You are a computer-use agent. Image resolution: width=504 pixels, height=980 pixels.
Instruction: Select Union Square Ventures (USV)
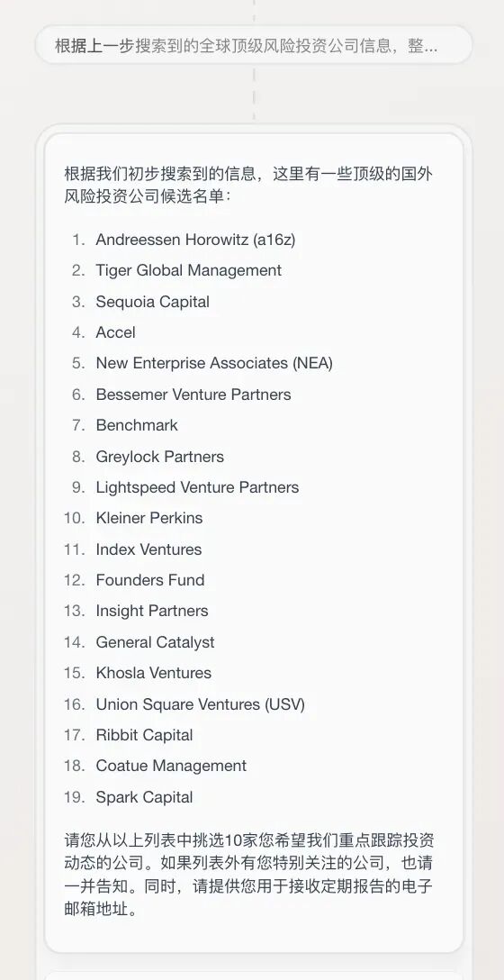click(x=201, y=704)
